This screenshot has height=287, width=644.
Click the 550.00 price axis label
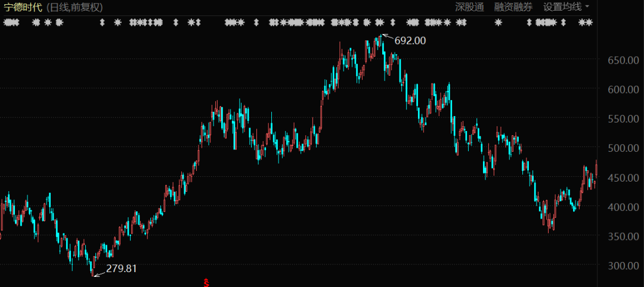[x=624, y=119]
